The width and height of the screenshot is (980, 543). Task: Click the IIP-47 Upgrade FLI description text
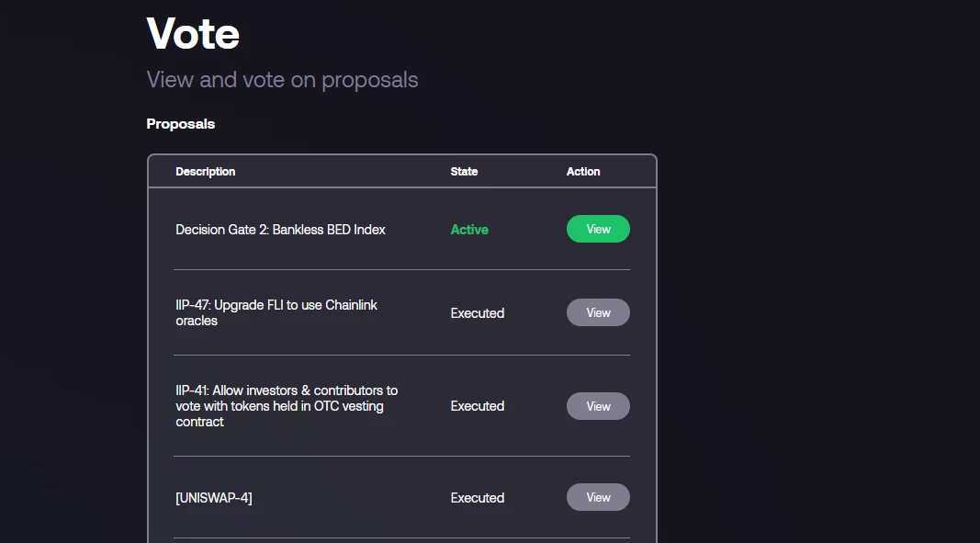[x=276, y=312]
